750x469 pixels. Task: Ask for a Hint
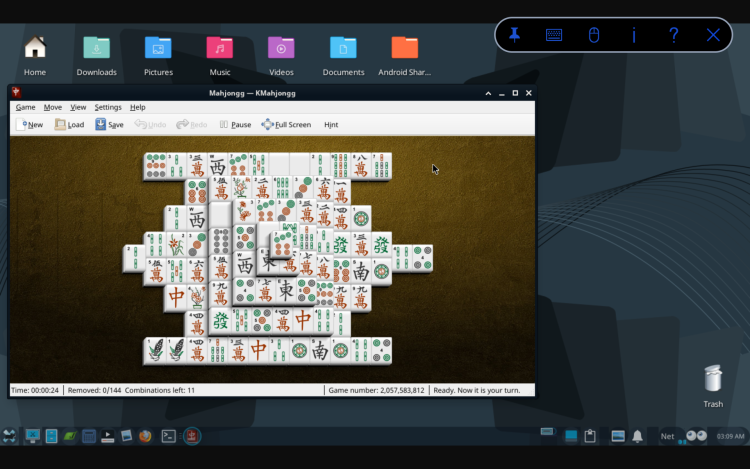click(x=331, y=125)
